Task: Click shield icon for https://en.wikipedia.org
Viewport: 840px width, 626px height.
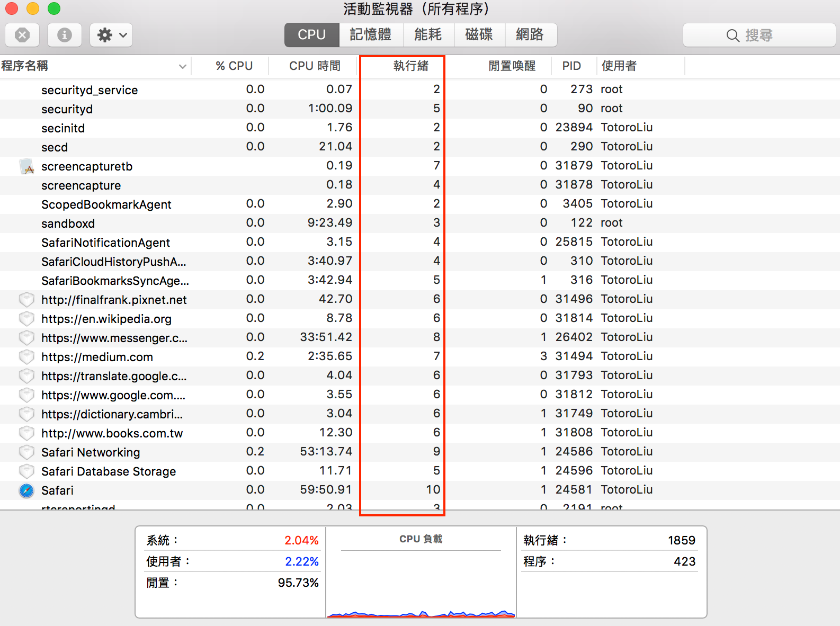Action: [x=26, y=319]
